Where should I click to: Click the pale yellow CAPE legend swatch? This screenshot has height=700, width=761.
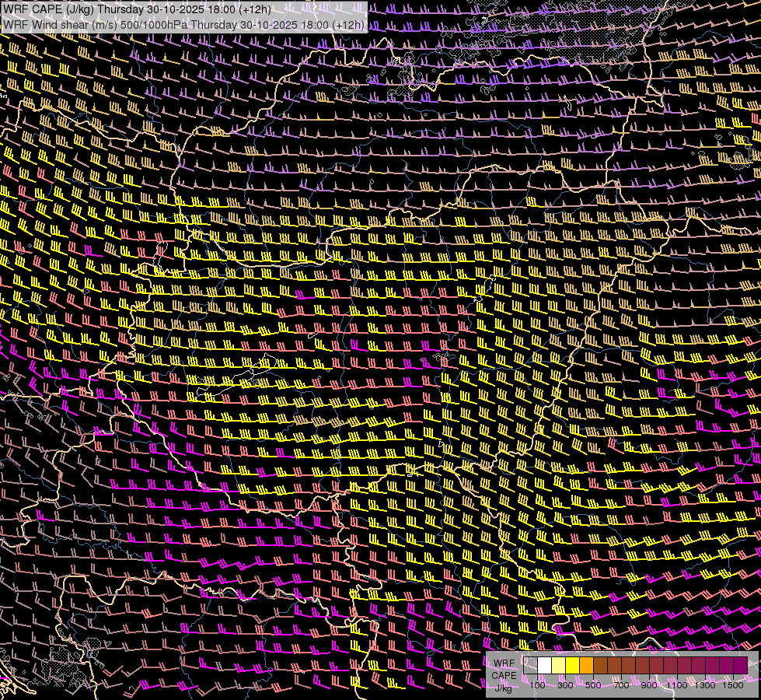point(559,666)
